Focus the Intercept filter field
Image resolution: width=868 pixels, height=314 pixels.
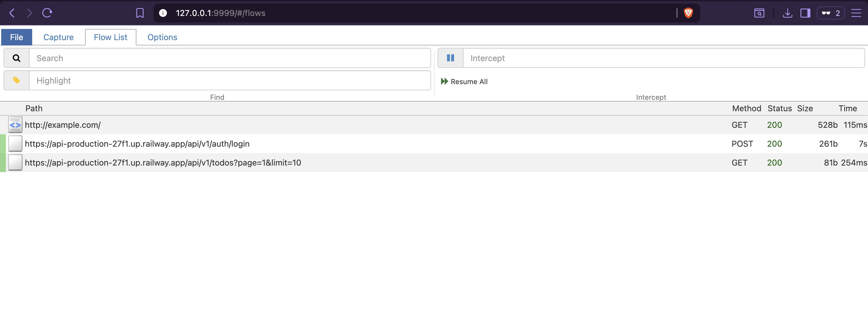click(664, 58)
